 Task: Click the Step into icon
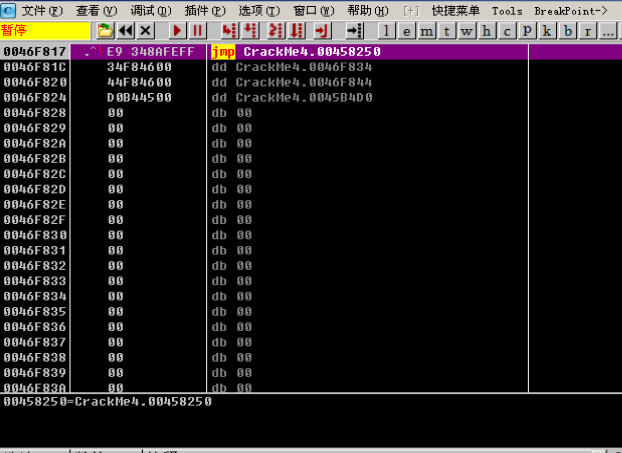pos(229,30)
